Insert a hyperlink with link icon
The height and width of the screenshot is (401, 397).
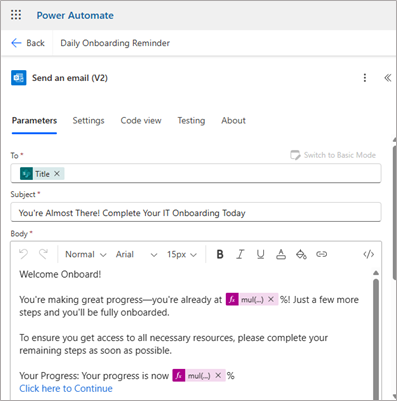[321, 254]
